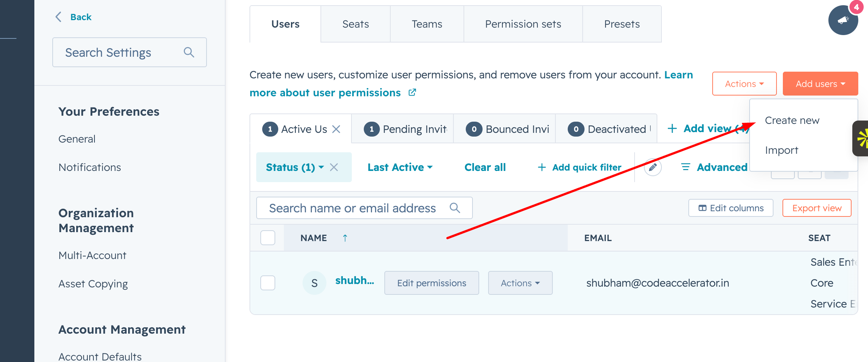This screenshot has width=868, height=362.
Task: Check the box for user shubham
Action: [x=268, y=283]
